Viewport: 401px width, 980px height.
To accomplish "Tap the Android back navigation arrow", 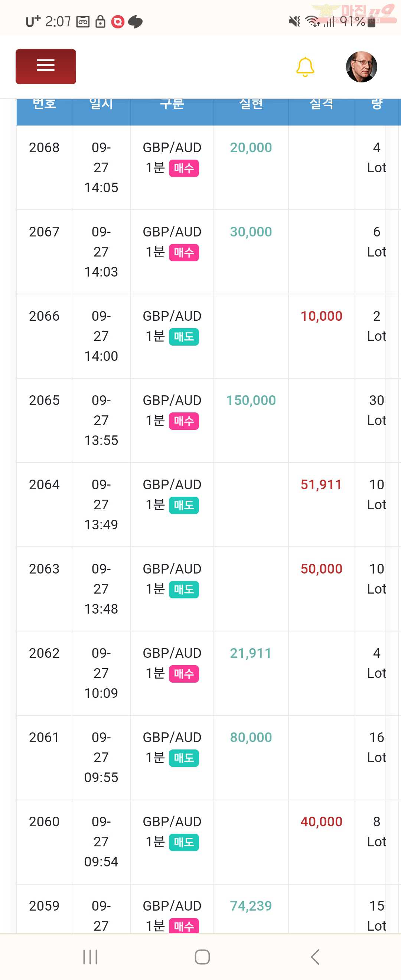I will tap(315, 957).
